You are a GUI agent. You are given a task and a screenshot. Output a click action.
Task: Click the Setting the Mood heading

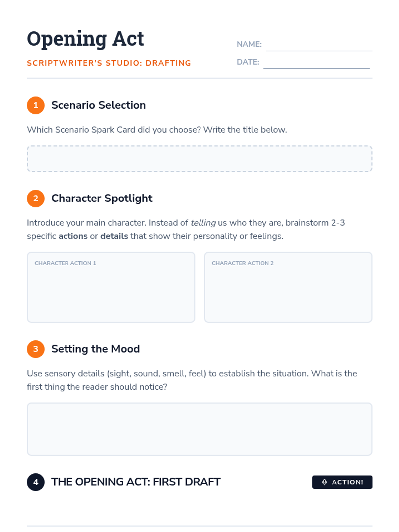tap(95, 349)
